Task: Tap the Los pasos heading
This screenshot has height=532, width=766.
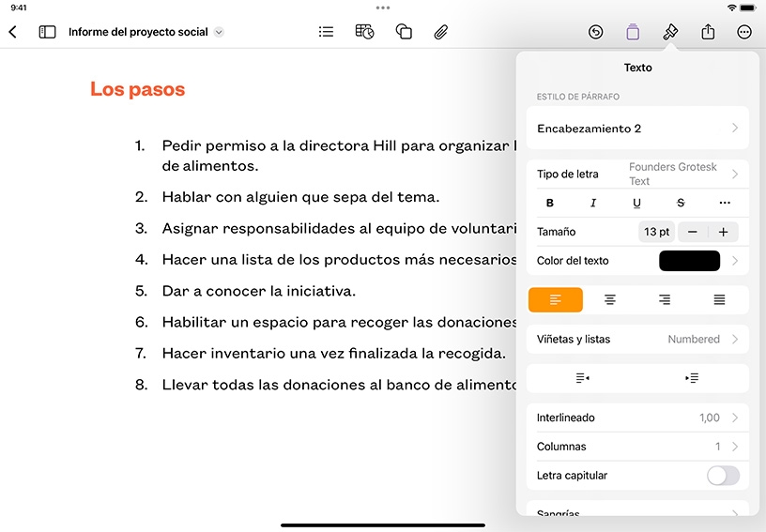Action: pyautogui.click(x=138, y=89)
